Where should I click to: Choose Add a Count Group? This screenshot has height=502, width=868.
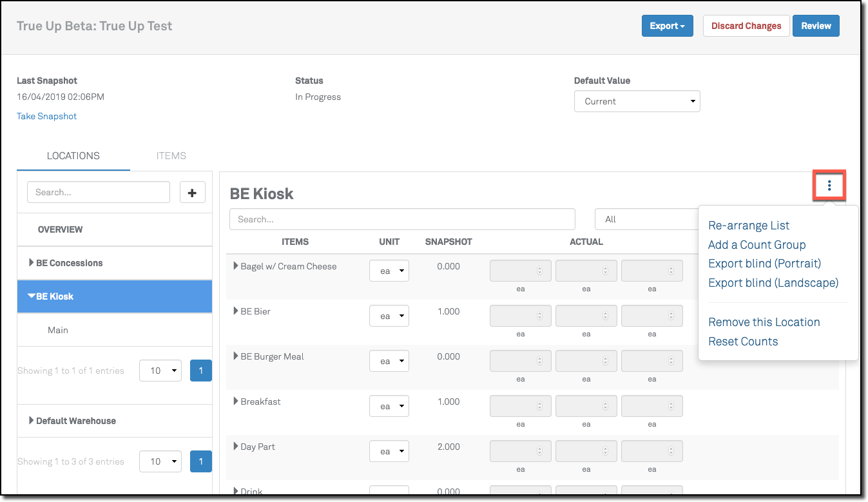point(757,245)
